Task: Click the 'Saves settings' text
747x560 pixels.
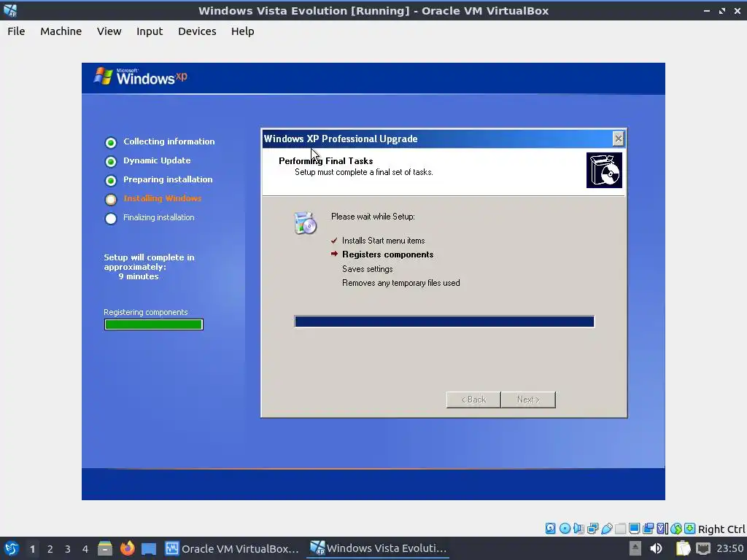Action: 368,268
